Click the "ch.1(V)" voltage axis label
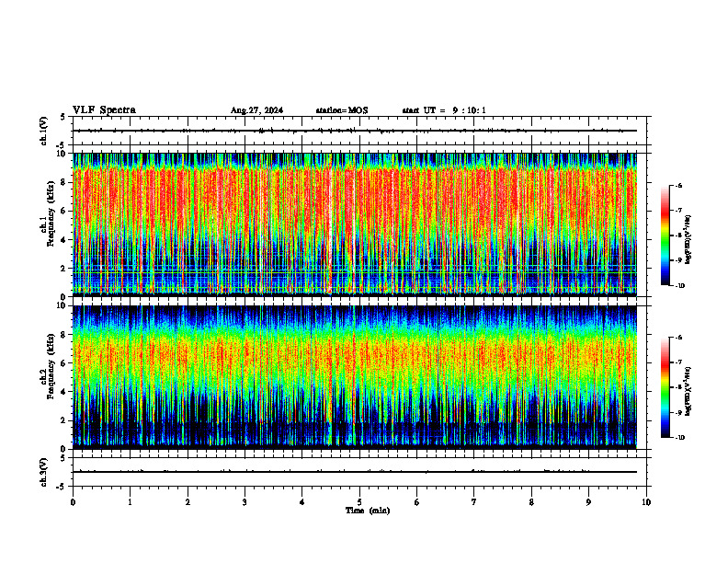Screen dimensions: 728x563 click(44, 131)
